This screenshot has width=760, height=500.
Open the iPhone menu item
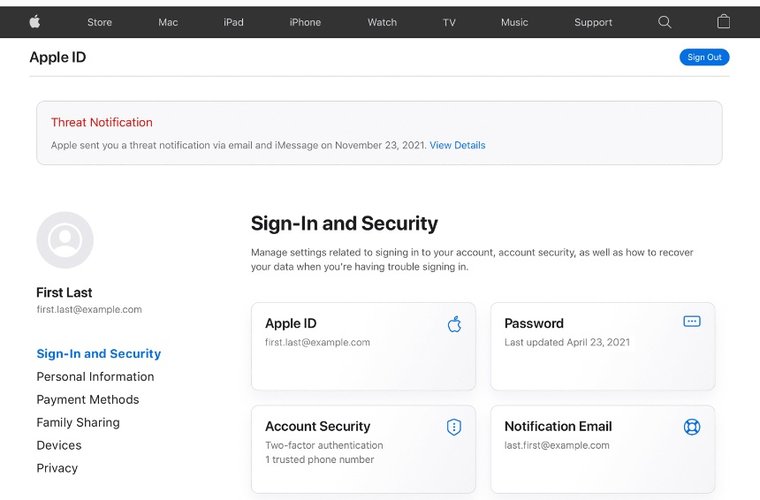305,22
